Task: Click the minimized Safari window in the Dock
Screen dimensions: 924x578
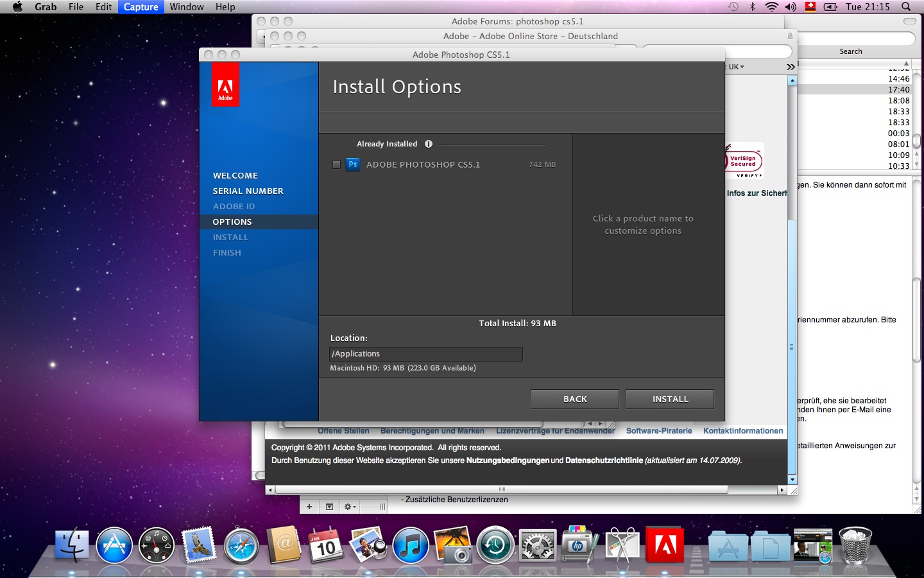Action: 812,546
